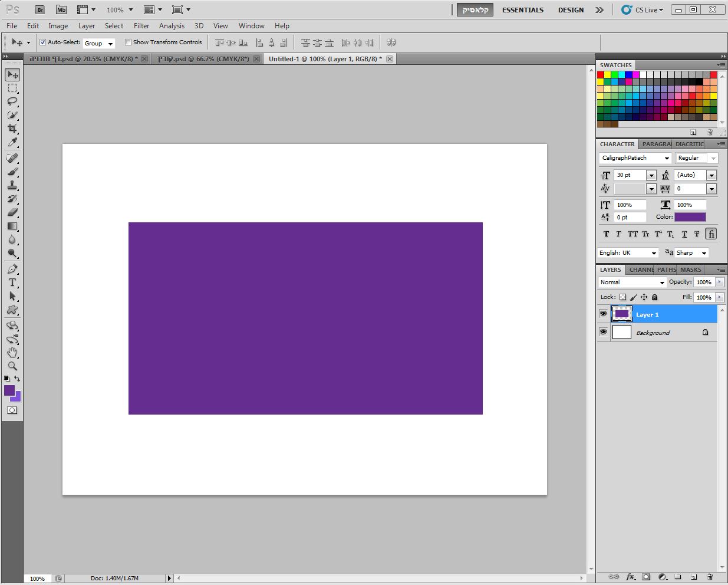Select the Zoom tool in toolbox
Screen dimensions: 728x585
[x=12, y=366]
